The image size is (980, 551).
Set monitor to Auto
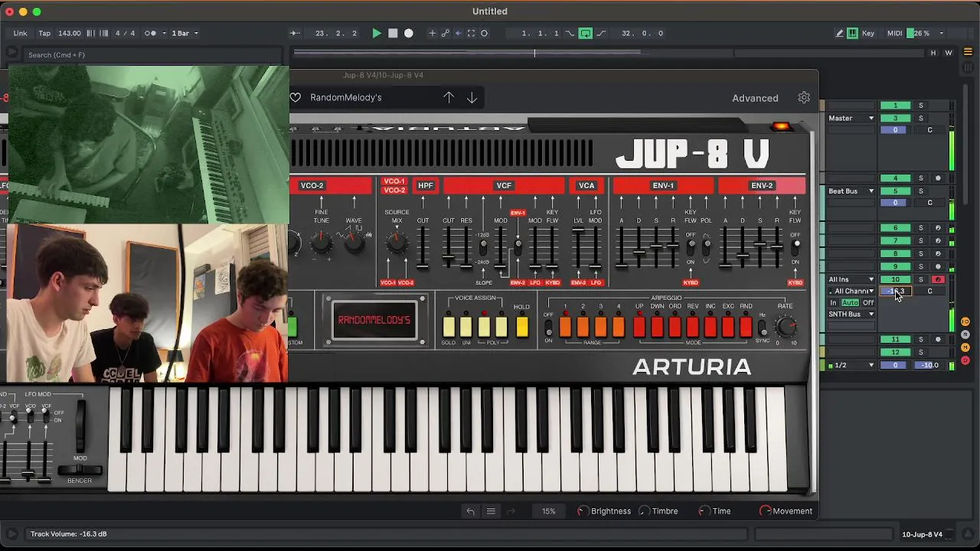[850, 302]
